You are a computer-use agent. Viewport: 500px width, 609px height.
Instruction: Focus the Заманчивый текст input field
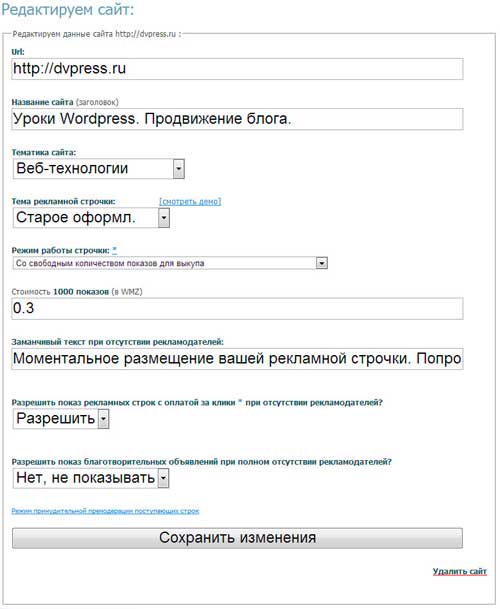237,359
